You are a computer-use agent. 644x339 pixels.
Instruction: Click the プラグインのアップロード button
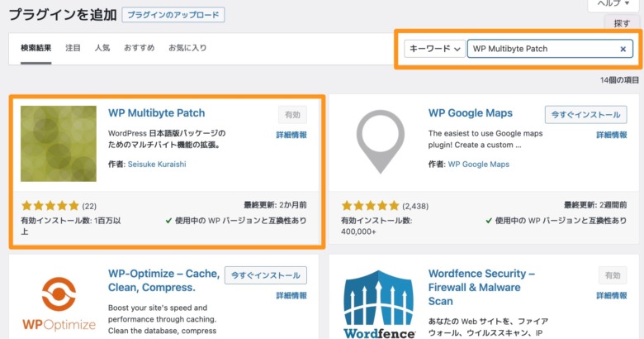173,15
